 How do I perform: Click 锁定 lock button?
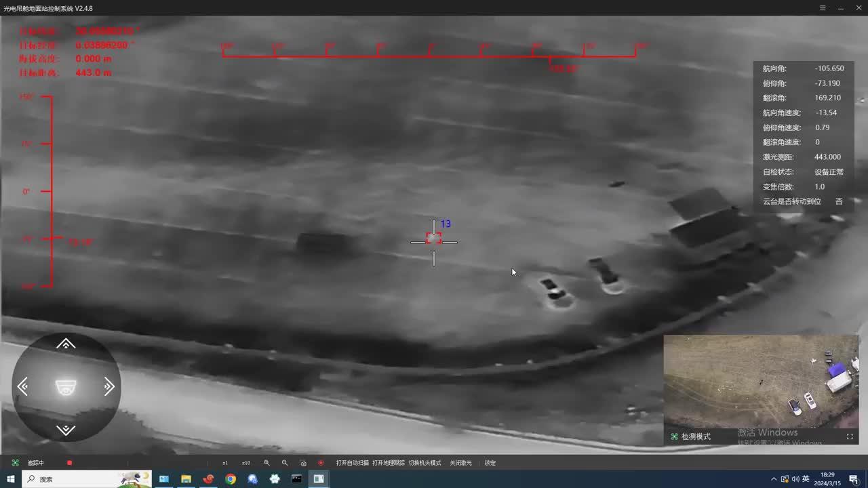[490, 463]
